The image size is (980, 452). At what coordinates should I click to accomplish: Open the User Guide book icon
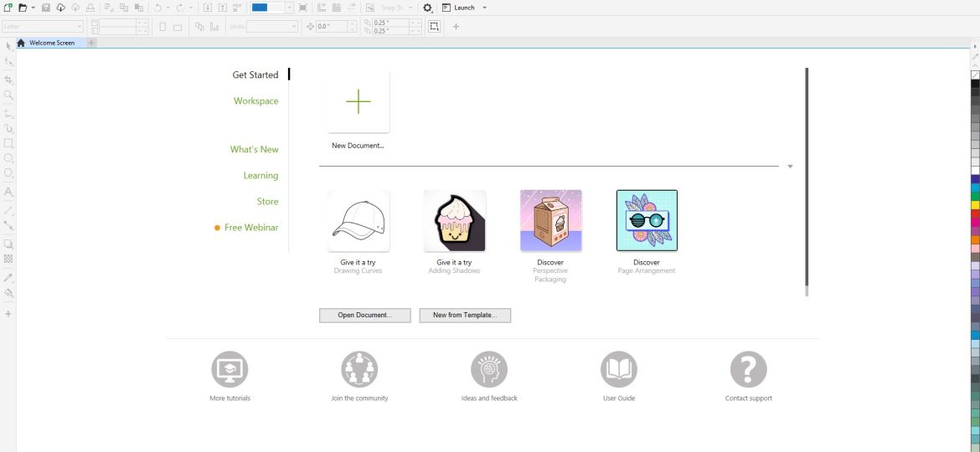(619, 368)
